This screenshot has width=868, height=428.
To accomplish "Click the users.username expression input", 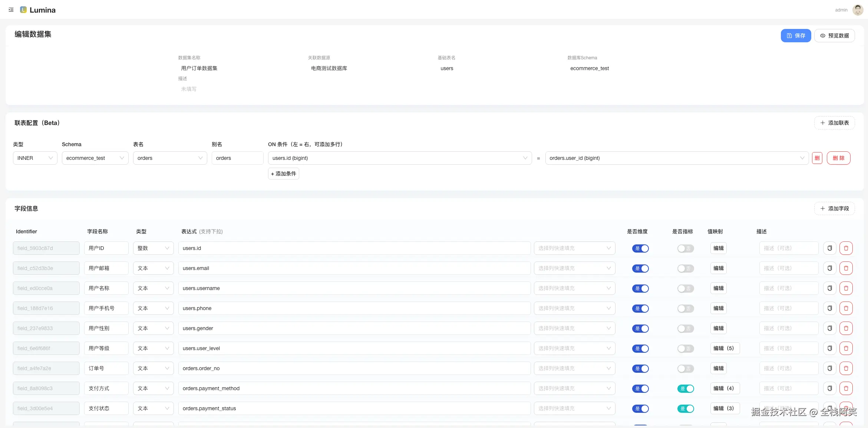I will (354, 288).
